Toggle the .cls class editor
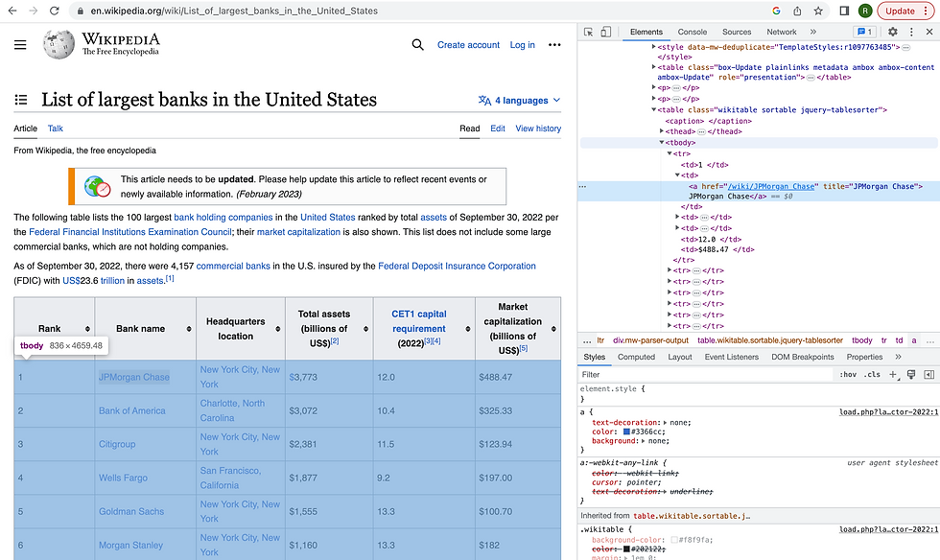Viewport: 940px width, 560px height. 872,374
